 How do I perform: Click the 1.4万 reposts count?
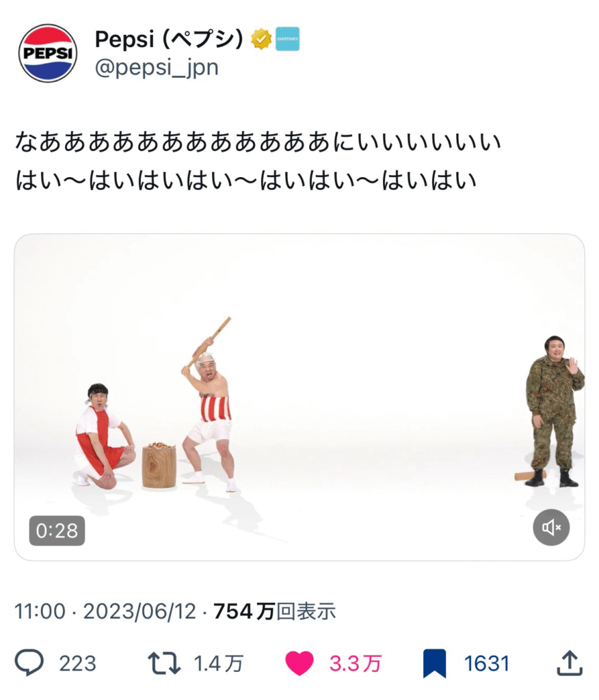click(218, 663)
